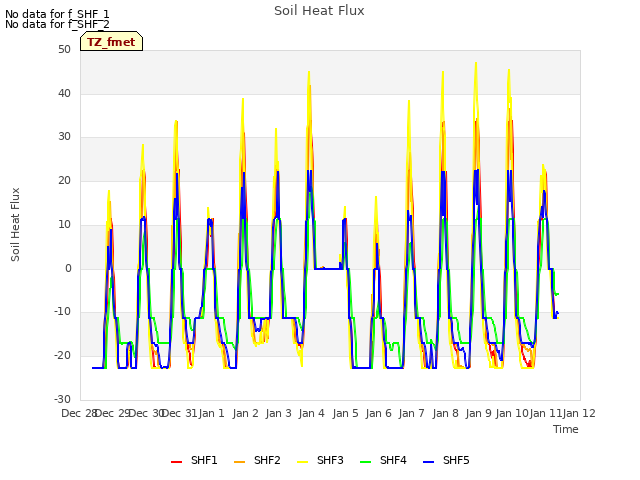This screenshot has height=480, width=640.
Task: Click the 50 y-axis tick label
Action: coord(64,50)
